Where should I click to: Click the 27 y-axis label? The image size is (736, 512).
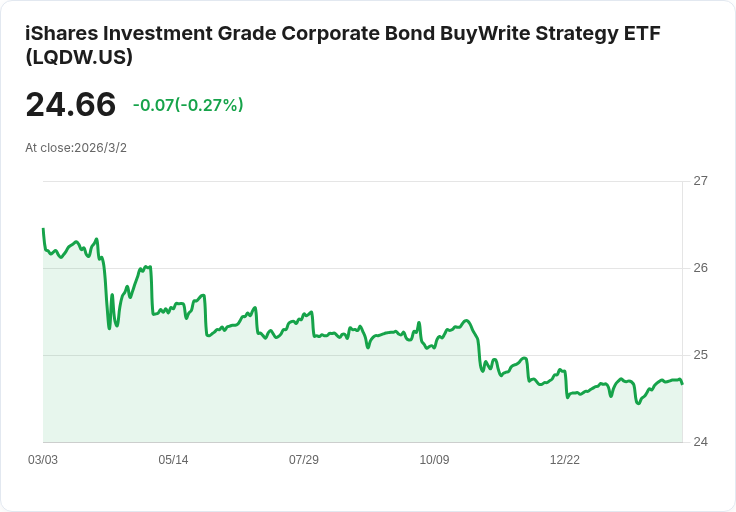pyautogui.click(x=700, y=181)
